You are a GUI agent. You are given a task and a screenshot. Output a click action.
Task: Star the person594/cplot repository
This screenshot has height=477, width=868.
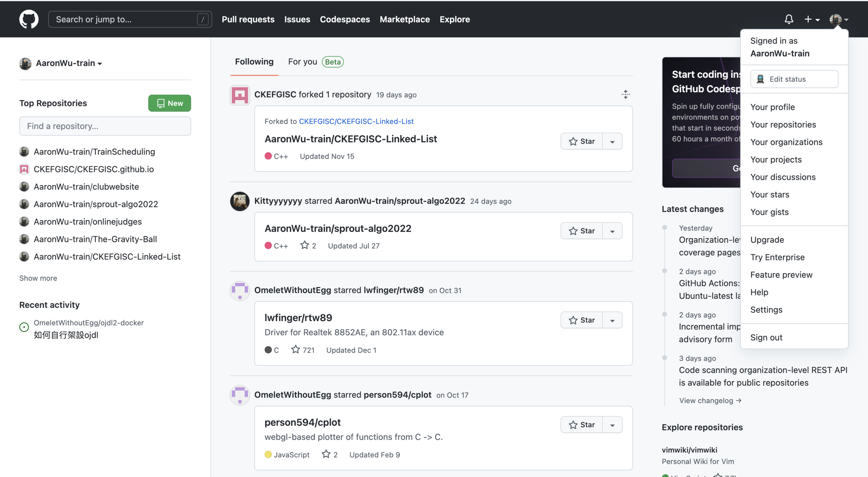[582, 425]
